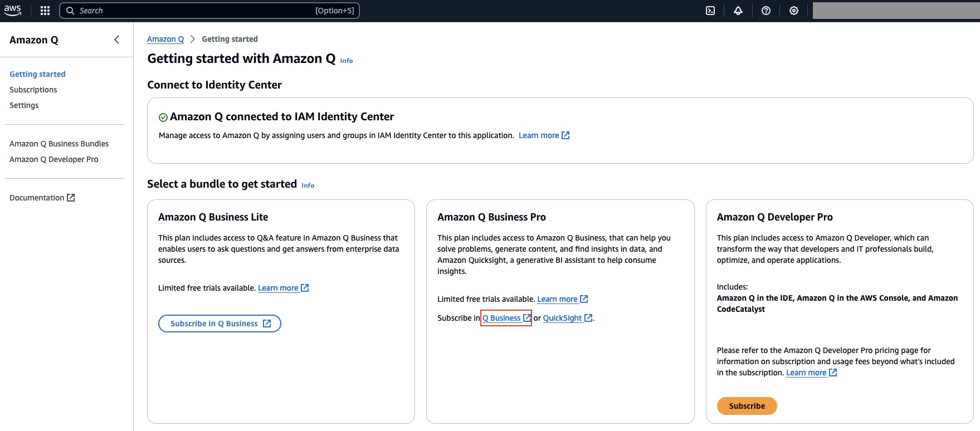Click the Amazon Q Business Pro heading
Image resolution: width=980 pixels, height=431 pixels.
coord(492,217)
